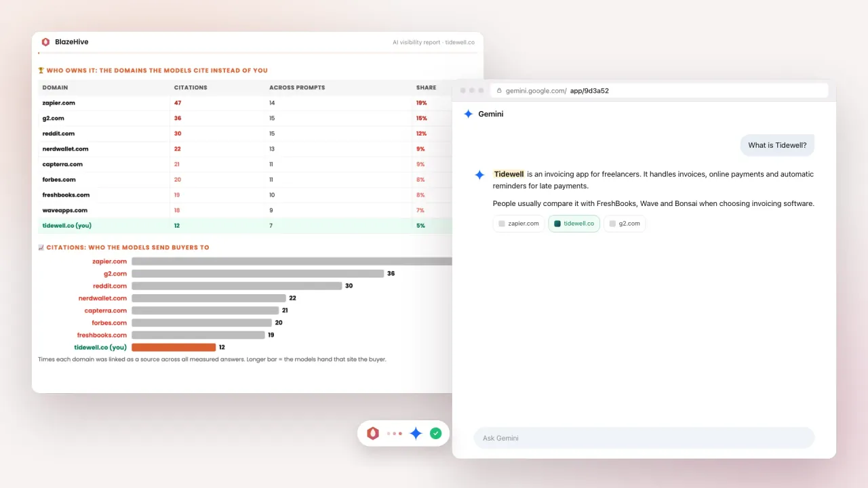Click the 'AI visibility report · tidewell.co' header text
The image size is (868, 488).
click(x=433, y=42)
